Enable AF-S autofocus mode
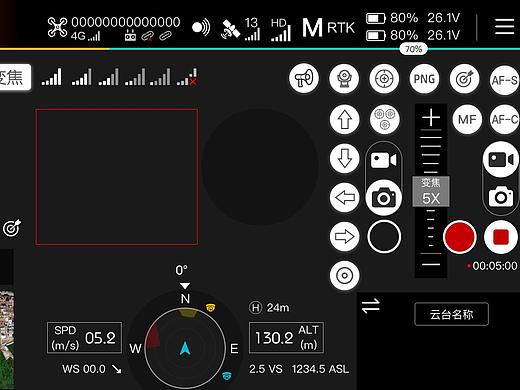 pyautogui.click(x=504, y=80)
